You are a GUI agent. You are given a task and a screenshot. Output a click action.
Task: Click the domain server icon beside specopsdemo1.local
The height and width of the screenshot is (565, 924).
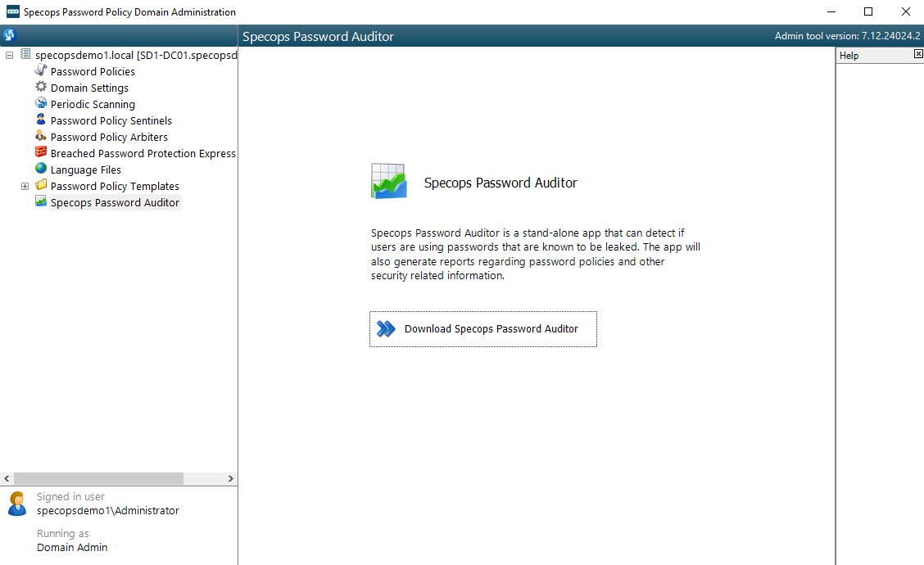(x=25, y=54)
